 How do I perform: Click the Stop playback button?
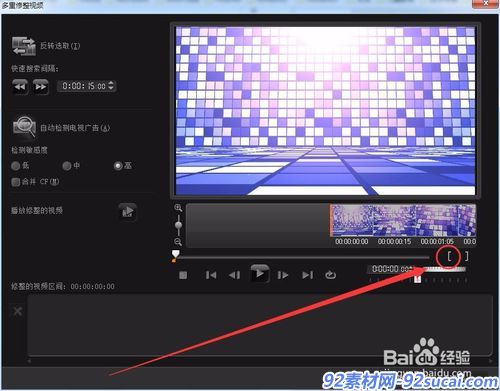coord(183,275)
